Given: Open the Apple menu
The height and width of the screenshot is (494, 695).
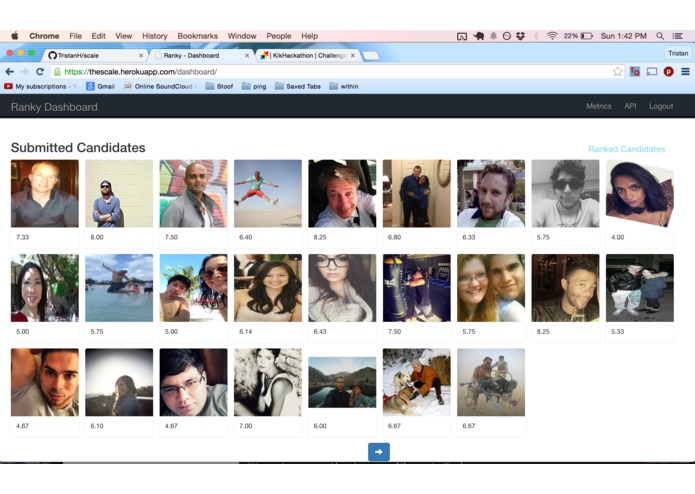Looking at the screenshot, I should (15, 36).
